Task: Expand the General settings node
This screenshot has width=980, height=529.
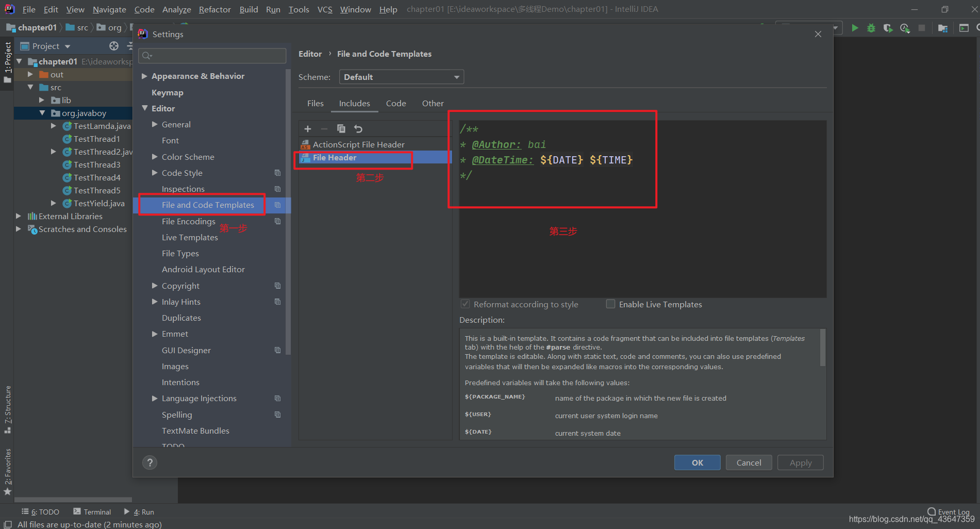Action: tap(155, 124)
